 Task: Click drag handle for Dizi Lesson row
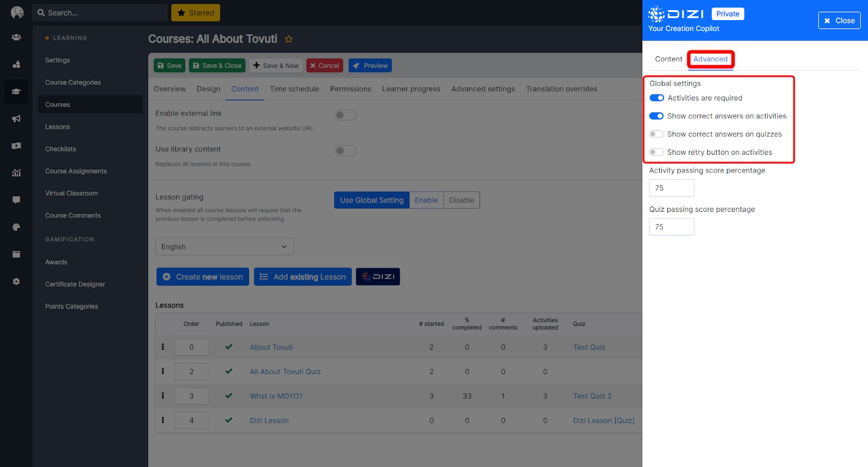tap(163, 420)
